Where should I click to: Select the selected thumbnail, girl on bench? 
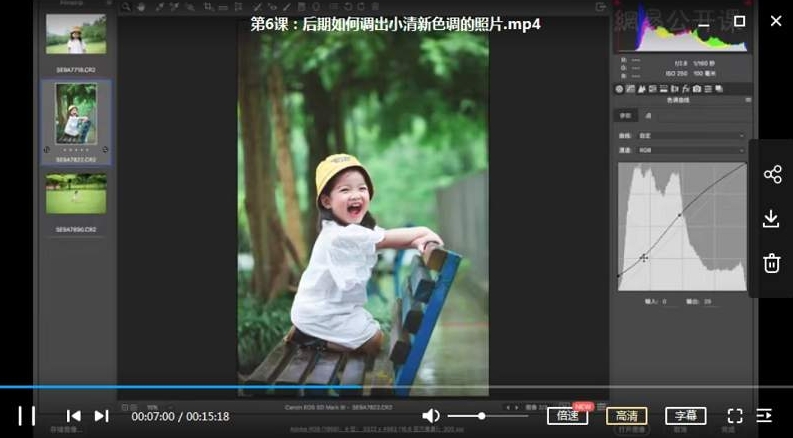76,114
